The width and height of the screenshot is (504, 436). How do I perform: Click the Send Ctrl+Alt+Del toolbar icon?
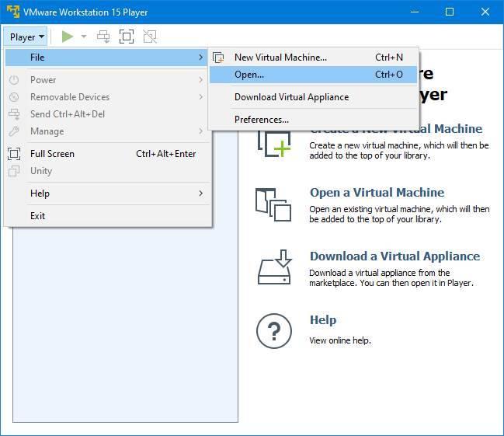103,37
